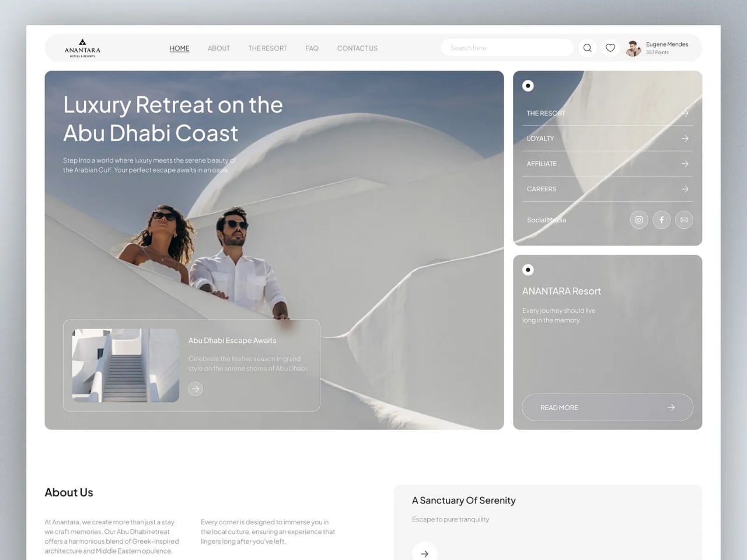Click the Anantara logo
Viewport: 747px width, 560px height.
(82, 48)
